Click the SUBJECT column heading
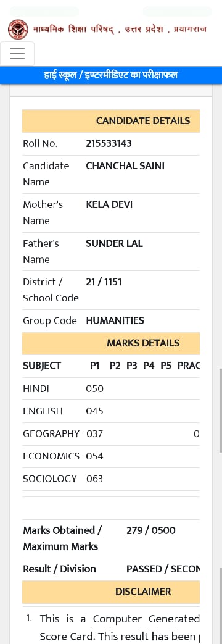Screen dimensions: 222x644 click(x=42, y=366)
